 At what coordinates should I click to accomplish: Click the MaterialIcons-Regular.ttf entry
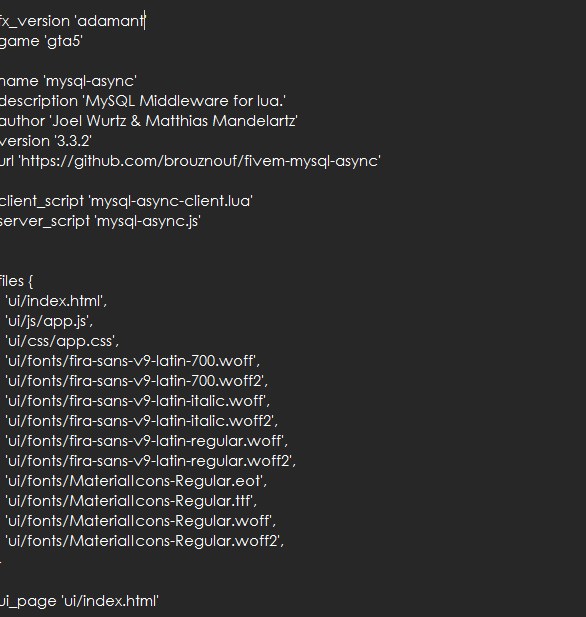131,501
